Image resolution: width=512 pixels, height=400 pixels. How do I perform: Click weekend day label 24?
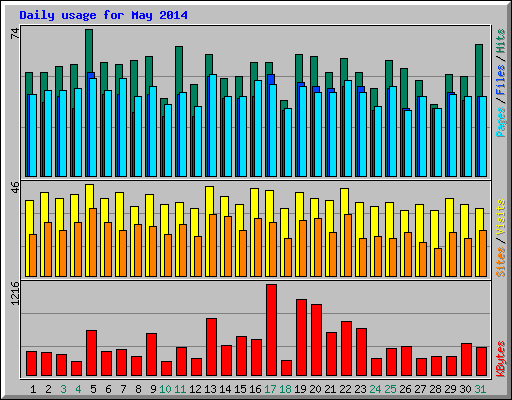(x=375, y=389)
